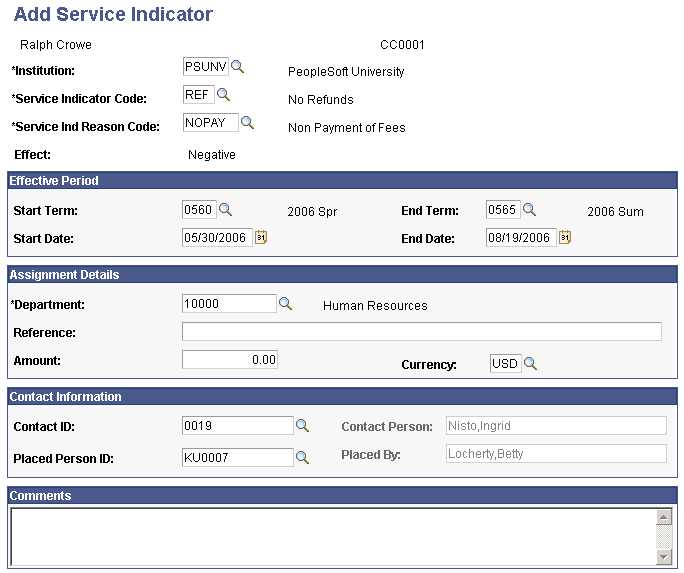Click the Institution input PSUNV
This screenshot has width=684, height=573.
click(x=205, y=67)
